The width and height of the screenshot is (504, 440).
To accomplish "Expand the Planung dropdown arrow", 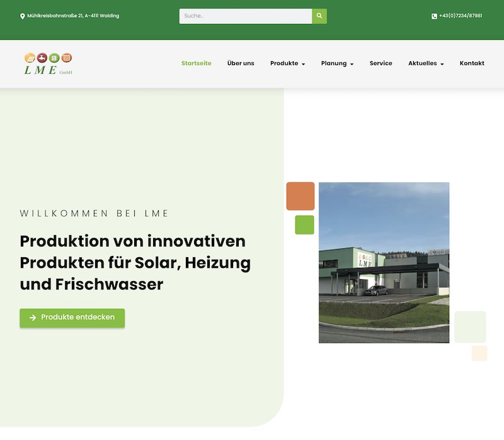I will tap(352, 64).
